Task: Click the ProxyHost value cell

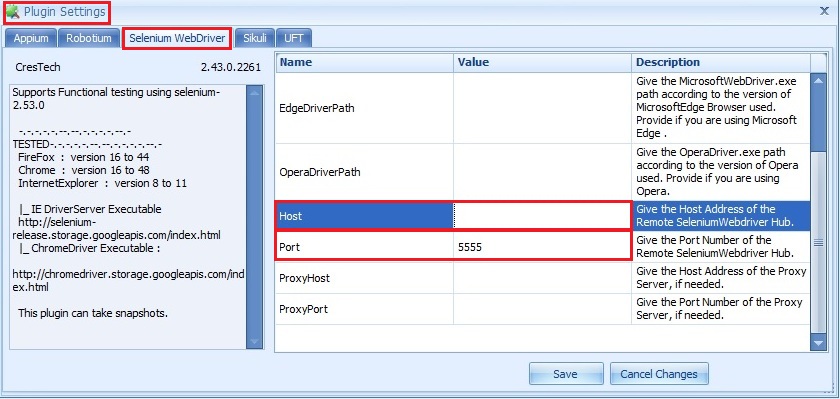Action: [542, 278]
